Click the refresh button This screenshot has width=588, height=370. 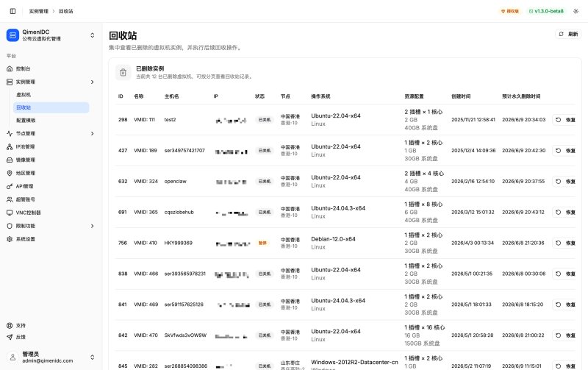[x=568, y=34]
